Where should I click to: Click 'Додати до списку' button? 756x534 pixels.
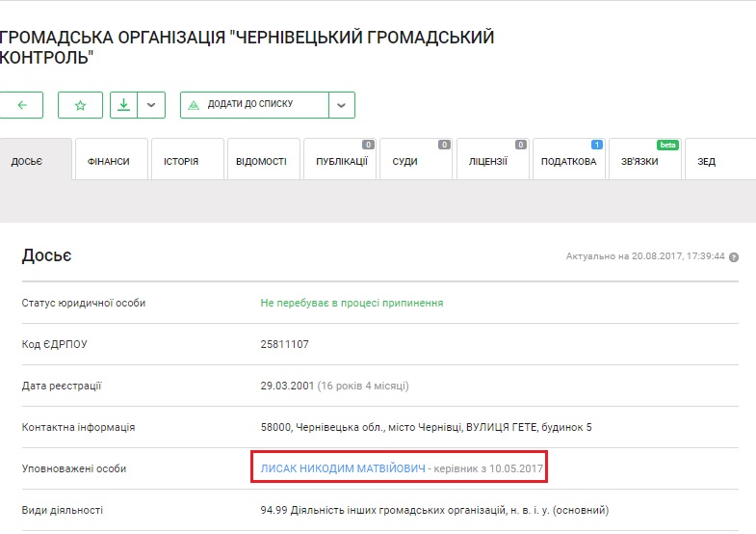tap(254, 105)
